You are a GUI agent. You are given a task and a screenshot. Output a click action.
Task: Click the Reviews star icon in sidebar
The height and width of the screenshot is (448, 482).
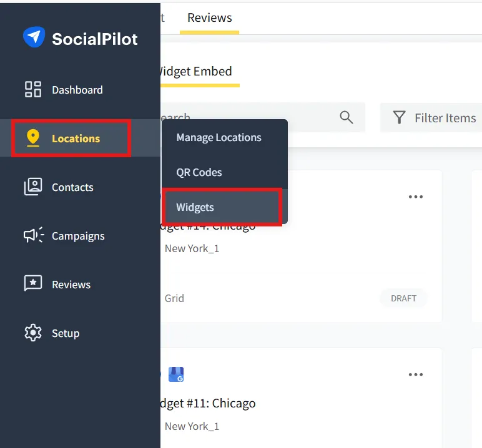(33, 283)
